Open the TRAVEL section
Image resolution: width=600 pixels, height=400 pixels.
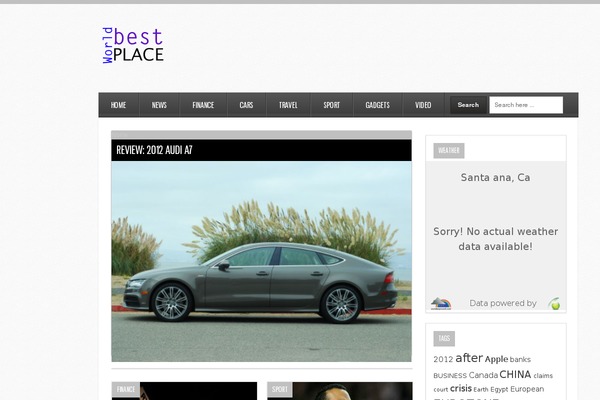click(x=288, y=105)
